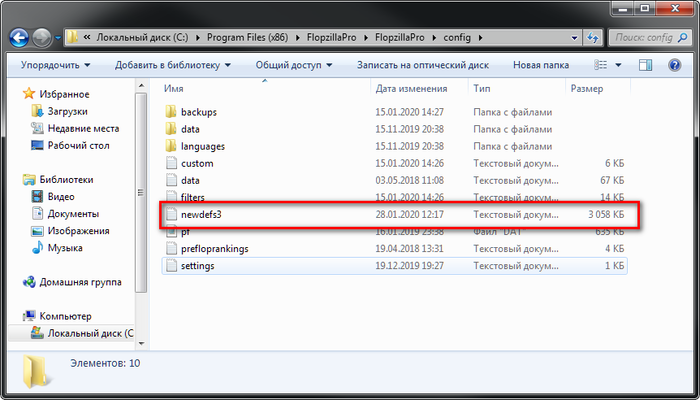Select the custom text file icon
The height and width of the screenshot is (400, 700).
coord(171,163)
